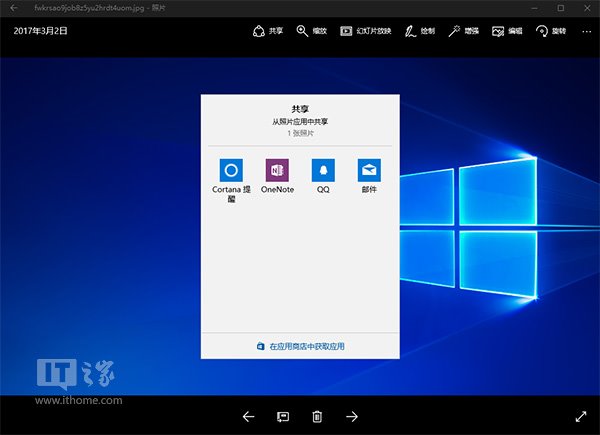The height and width of the screenshot is (435, 600).
Task: Share the photo via Mail (邮件)
Action: [369, 176]
